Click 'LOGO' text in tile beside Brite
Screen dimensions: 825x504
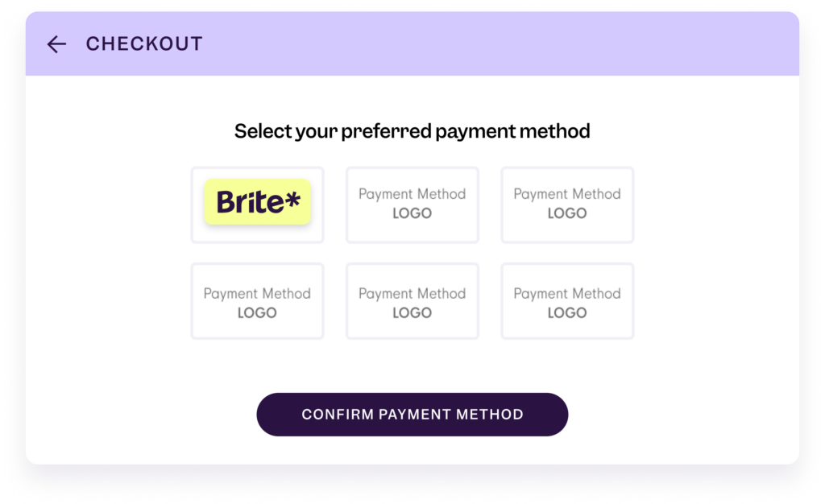coord(412,213)
